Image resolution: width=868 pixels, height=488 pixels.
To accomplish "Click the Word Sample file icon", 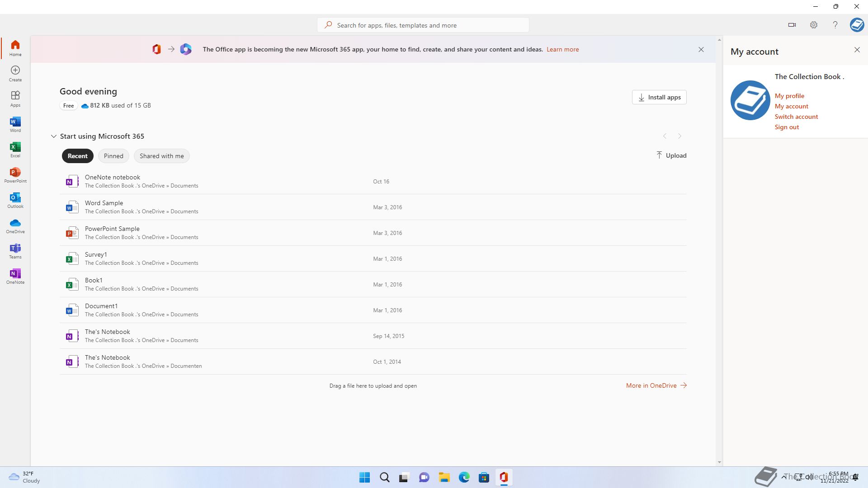I will [71, 207].
